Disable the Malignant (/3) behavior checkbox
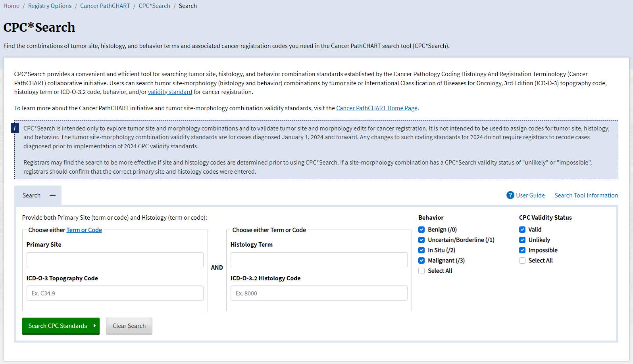 421,261
